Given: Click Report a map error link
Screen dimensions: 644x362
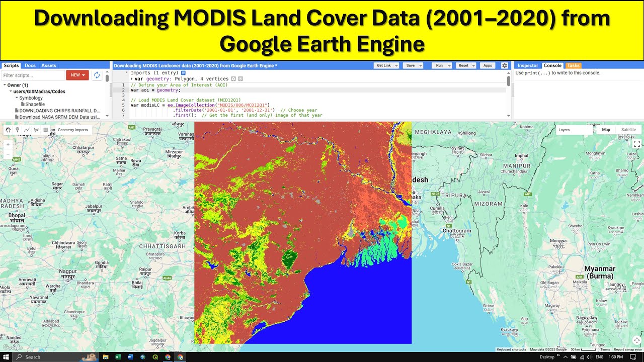Looking at the screenshot, I should (627, 349).
